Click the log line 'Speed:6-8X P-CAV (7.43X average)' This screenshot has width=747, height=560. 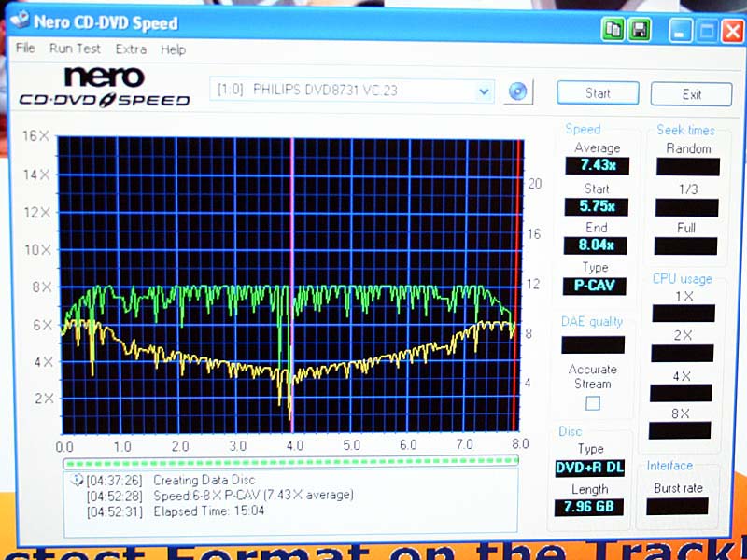click(253, 496)
